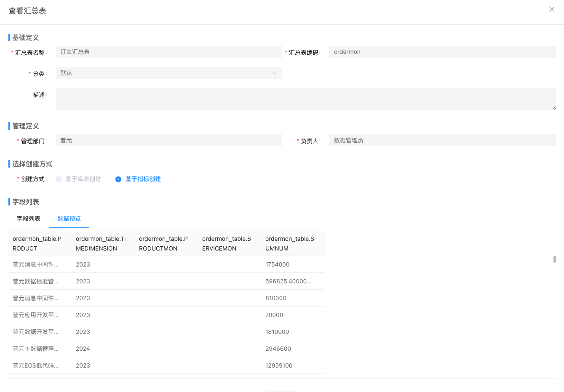This screenshot has height=392, width=564.
Task: Click ordermon_table.SERVICEMON column header
Action: (227, 243)
